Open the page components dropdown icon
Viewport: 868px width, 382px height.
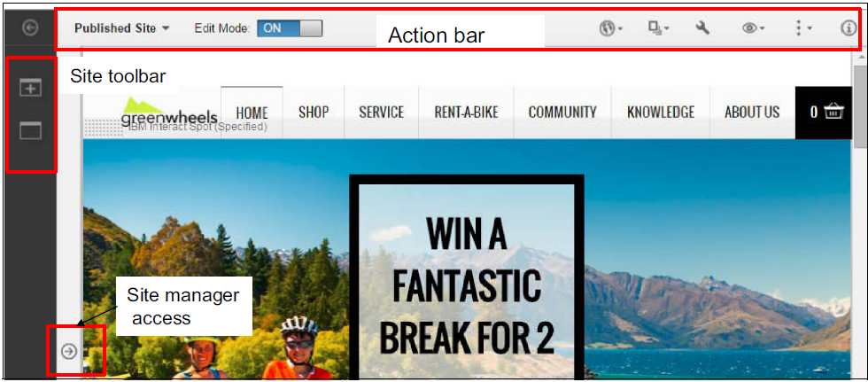point(659,28)
